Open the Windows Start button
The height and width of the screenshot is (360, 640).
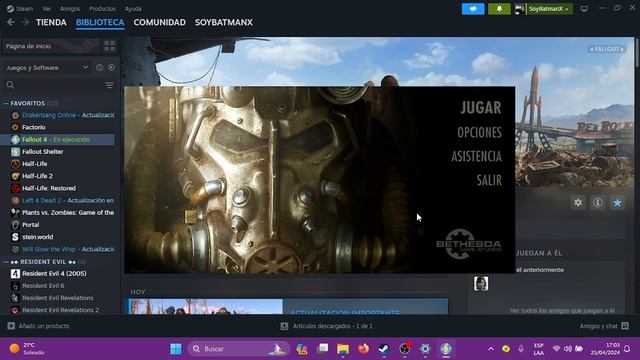[x=176, y=349]
